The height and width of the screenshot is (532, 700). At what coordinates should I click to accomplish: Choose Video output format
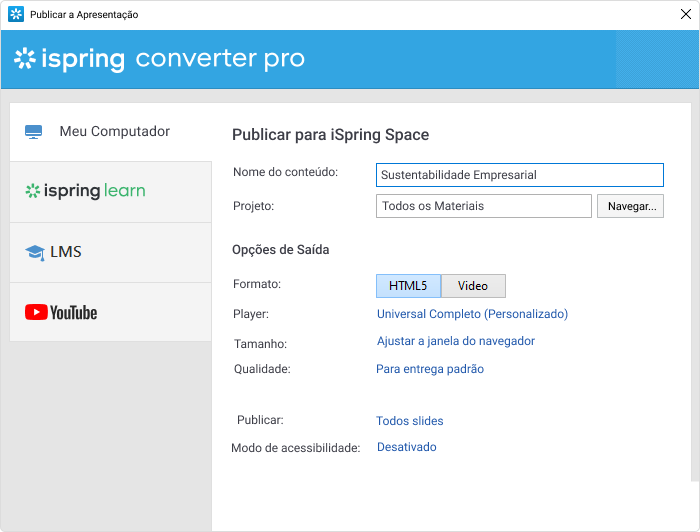(x=473, y=286)
